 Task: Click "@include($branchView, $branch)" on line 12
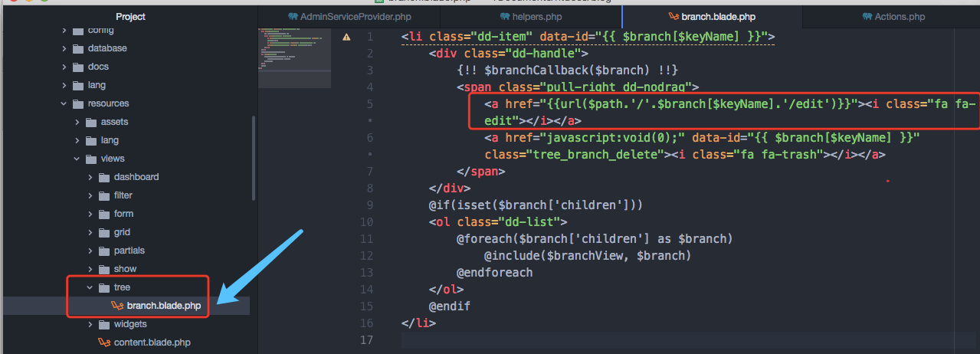[x=587, y=256]
